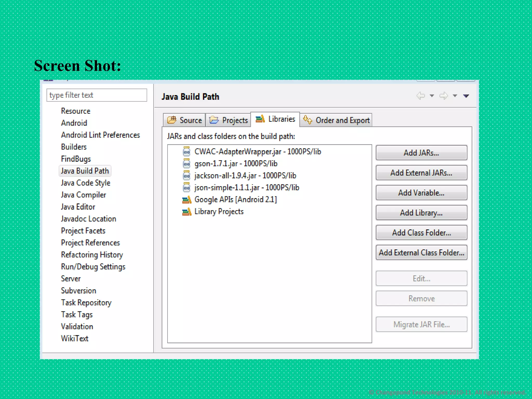This screenshot has height=399, width=532.
Task: Open Run/Debug Settings page
Action: (x=93, y=267)
